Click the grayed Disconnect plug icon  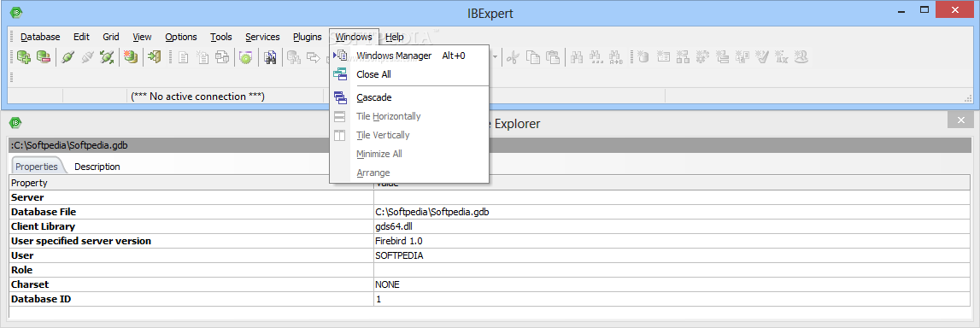87,57
